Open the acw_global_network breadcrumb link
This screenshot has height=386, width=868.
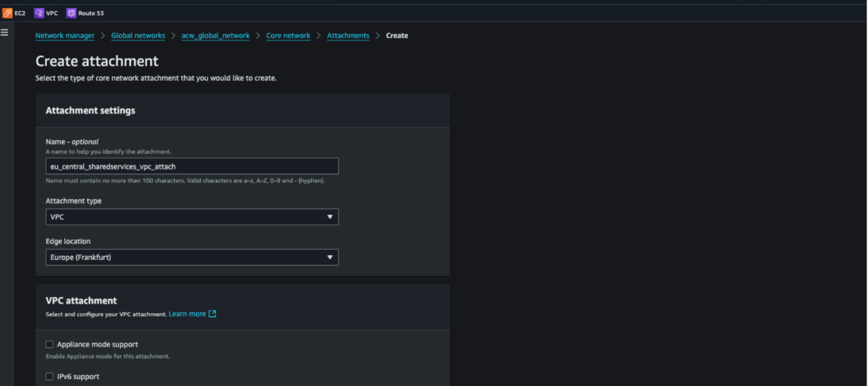tap(215, 36)
